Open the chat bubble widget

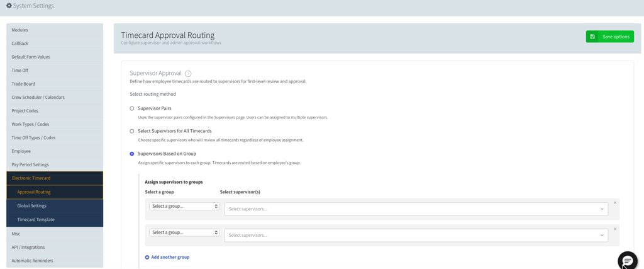pyautogui.click(x=628, y=261)
